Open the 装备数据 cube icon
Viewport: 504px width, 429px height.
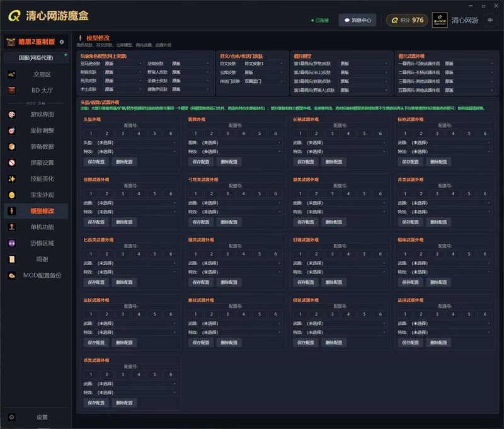[12, 147]
